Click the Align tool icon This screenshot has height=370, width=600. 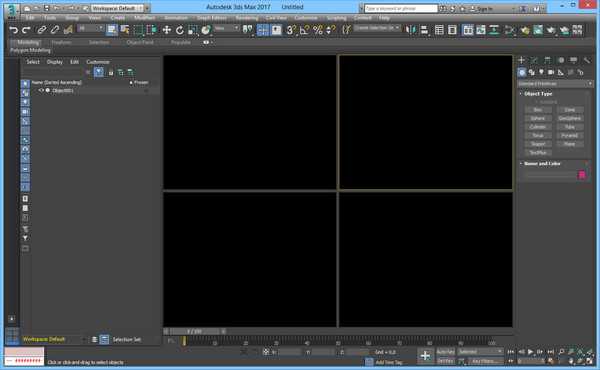tap(424, 30)
